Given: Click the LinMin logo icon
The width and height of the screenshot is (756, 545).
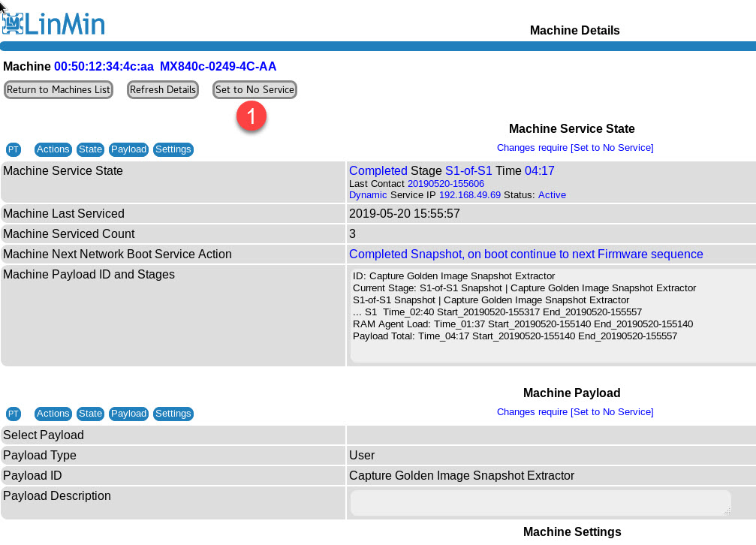Looking at the screenshot, I should pyautogui.click(x=13, y=23).
